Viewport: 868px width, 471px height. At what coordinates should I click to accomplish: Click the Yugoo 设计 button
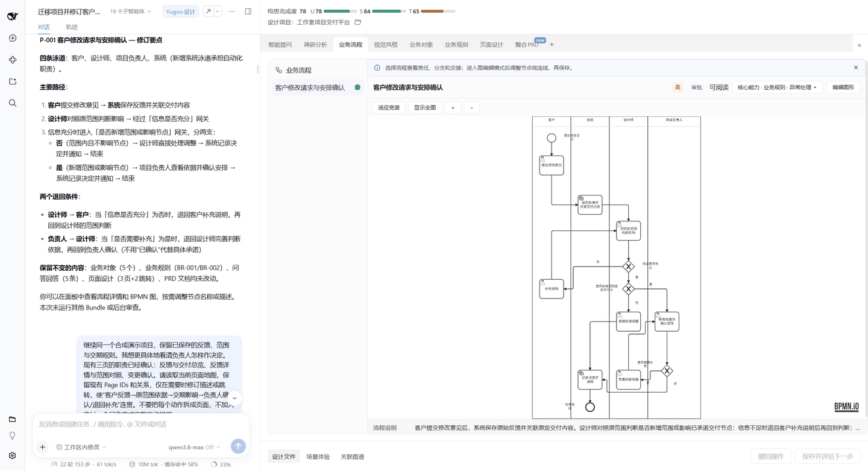(181, 11)
